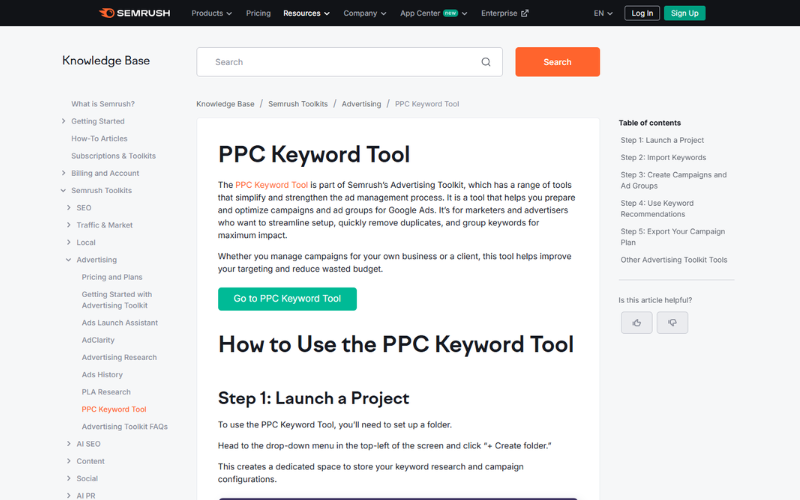Viewport: 800px width, 500px height.
Task: Expand the Content sidebar section
Action: pos(68,461)
